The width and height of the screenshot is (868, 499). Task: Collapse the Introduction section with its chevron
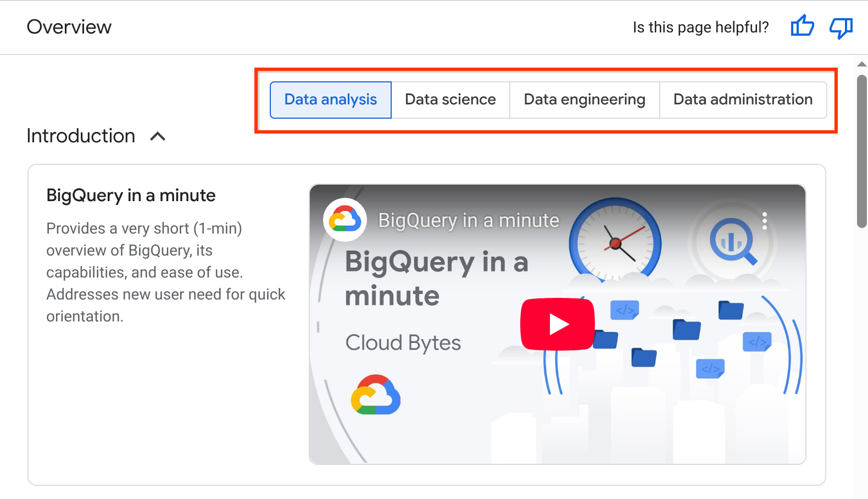(x=158, y=136)
